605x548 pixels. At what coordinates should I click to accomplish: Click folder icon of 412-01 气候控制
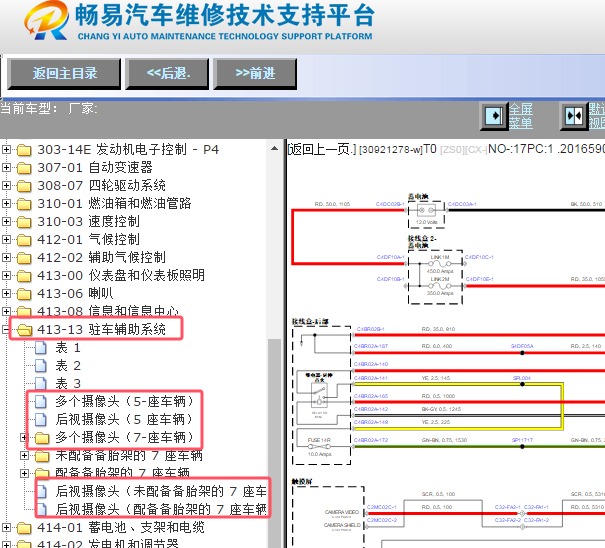tap(24, 240)
